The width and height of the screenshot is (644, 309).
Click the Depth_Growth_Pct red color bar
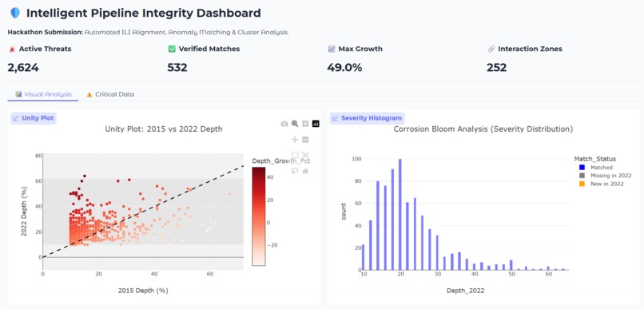point(258,216)
